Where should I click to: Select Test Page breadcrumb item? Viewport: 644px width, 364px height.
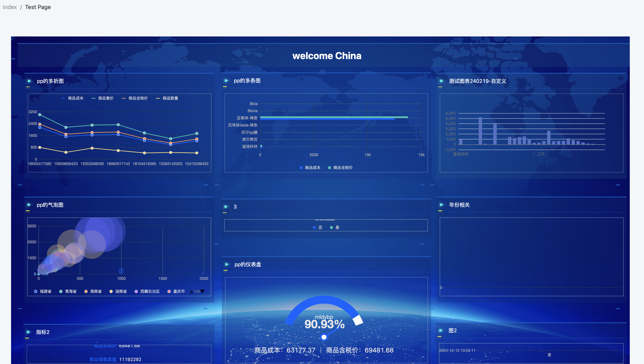tap(38, 7)
